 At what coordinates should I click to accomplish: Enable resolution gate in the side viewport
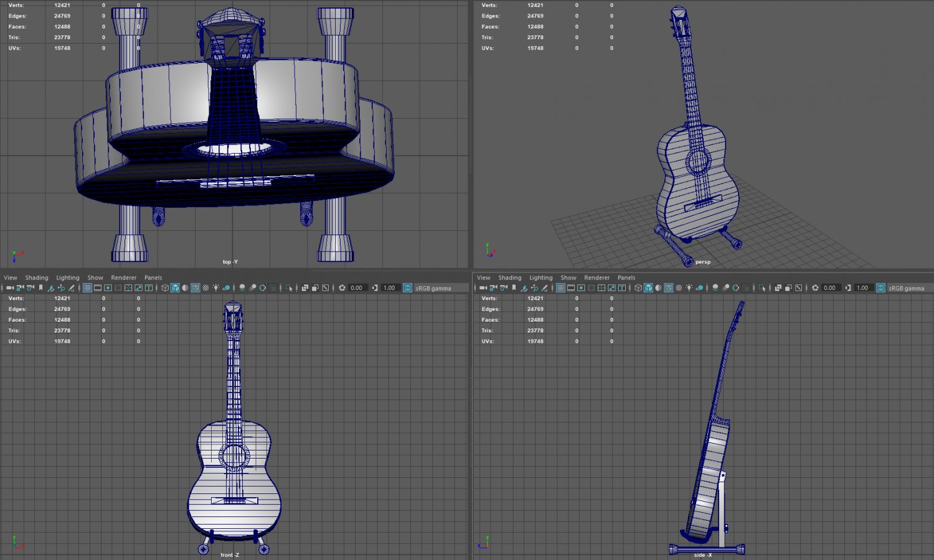581,287
